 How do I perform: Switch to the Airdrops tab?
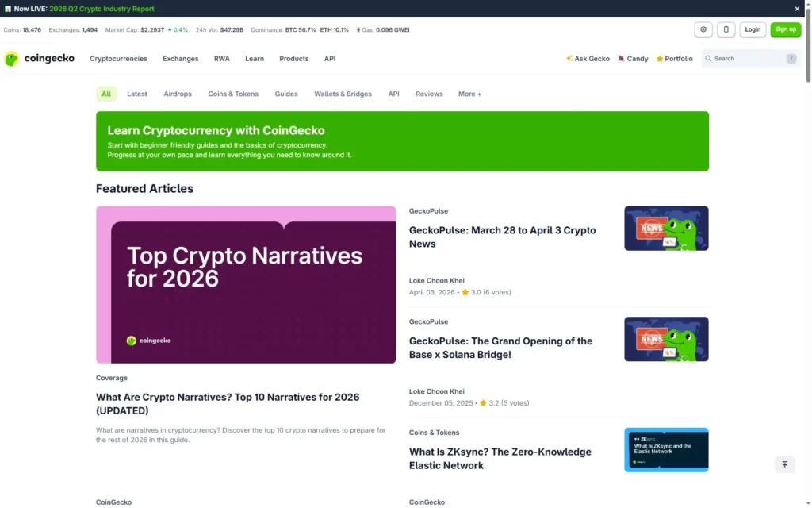pos(178,94)
